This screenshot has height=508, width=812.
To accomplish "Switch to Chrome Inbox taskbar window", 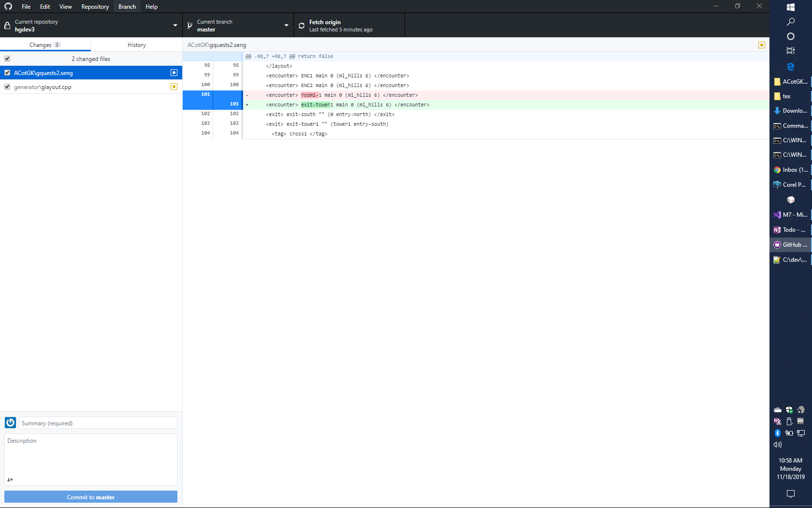I will click(x=791, y=169).
